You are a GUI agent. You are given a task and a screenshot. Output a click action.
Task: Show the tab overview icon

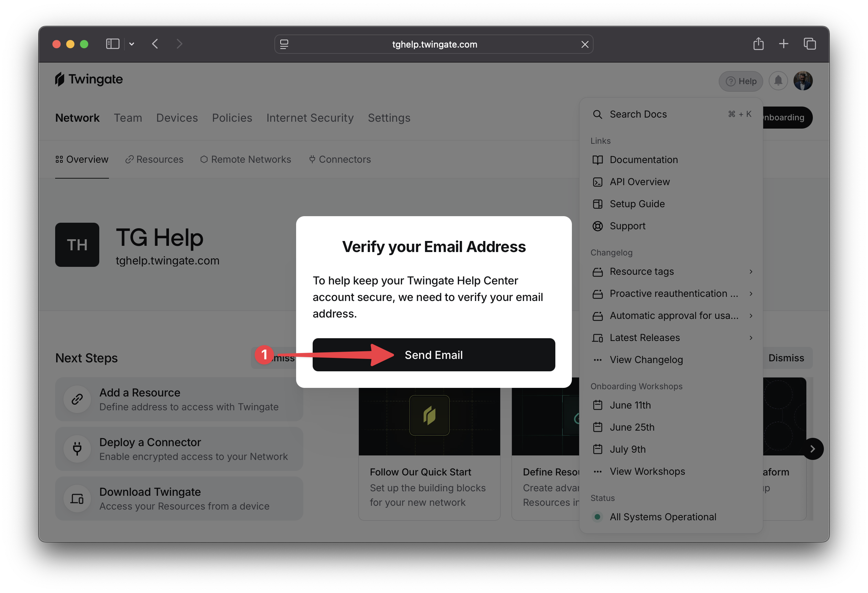pyautogui.click(x=809, y=44)
